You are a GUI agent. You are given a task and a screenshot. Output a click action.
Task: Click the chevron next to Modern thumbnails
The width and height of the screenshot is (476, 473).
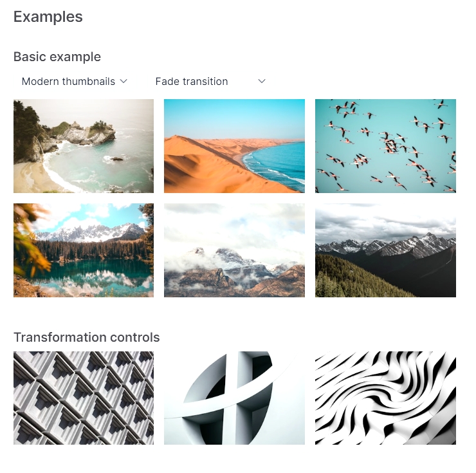124,81
